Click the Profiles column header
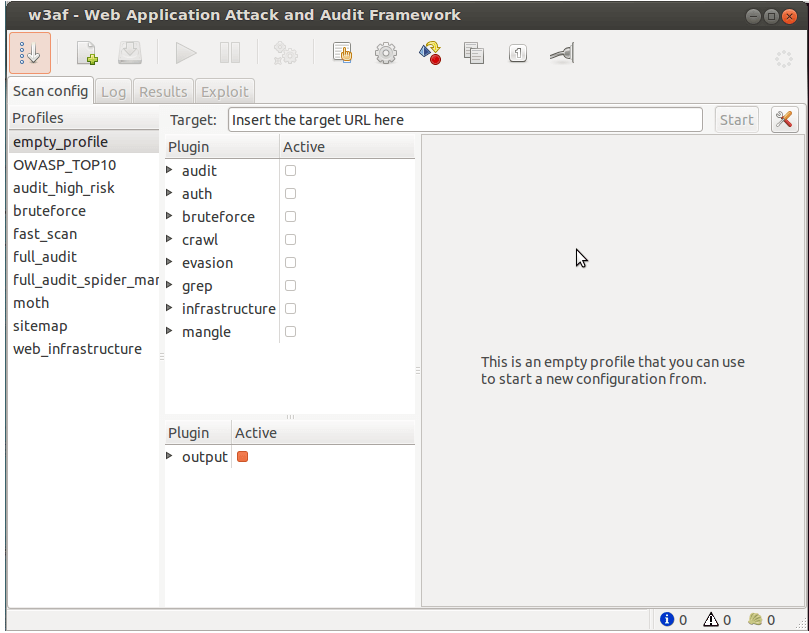This screenshot has width=809, height=633. point(84,118)
